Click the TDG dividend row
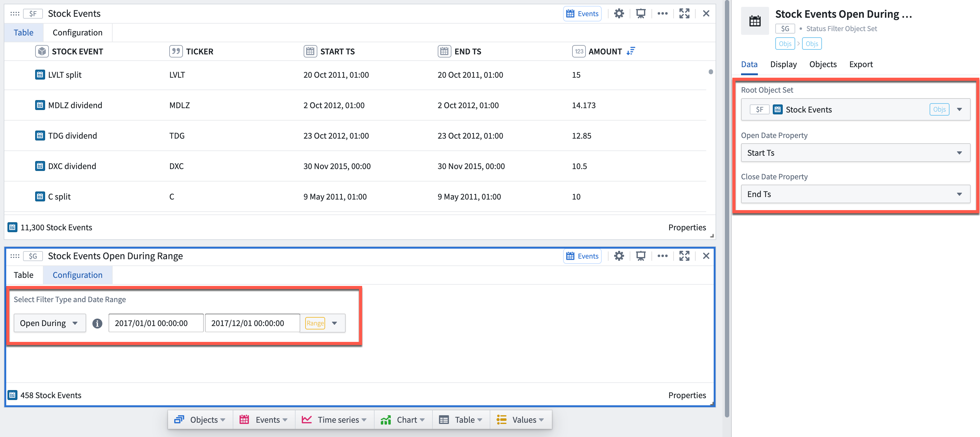980x437 pixels. [355, 136]
